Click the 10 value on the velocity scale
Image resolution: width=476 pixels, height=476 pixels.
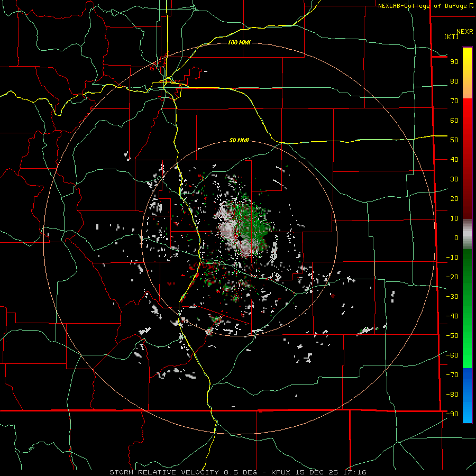pos(454,218)
